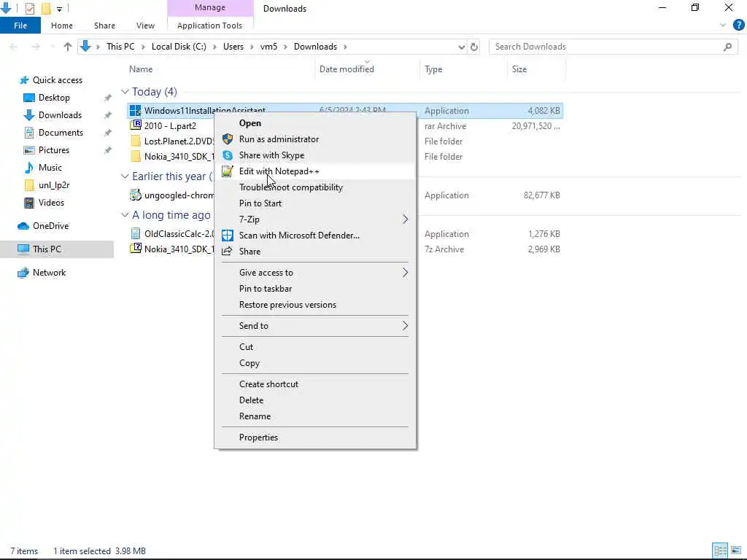This screenshot has width=747, height=560.
Task: Collapse the A long time ago group
Action: [x=125, y=215]
